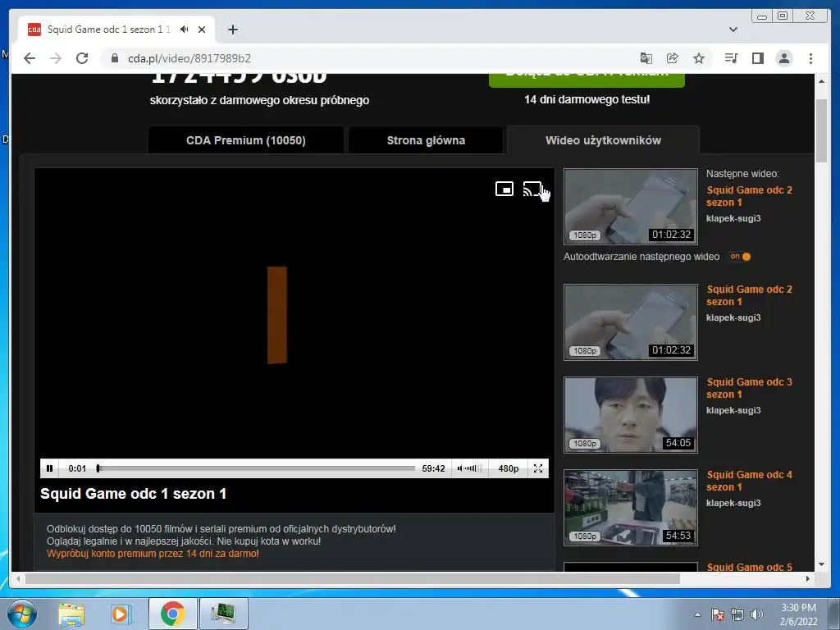Open the Squid Game odc 4 thumbnail
840x630 pixels.
[631, 507]
